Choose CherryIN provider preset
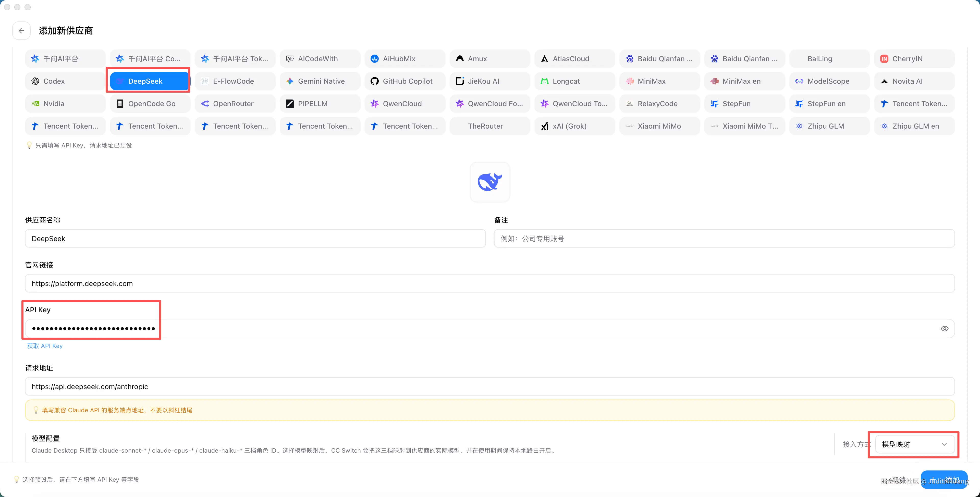 coord(914,59)
